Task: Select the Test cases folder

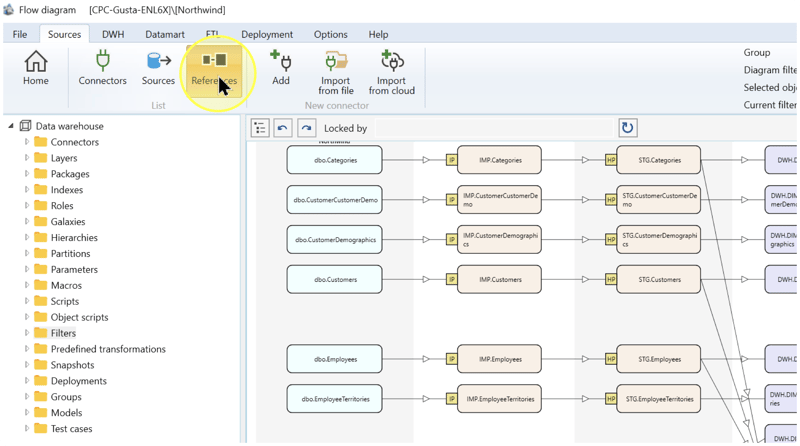Action: (71, 429)
